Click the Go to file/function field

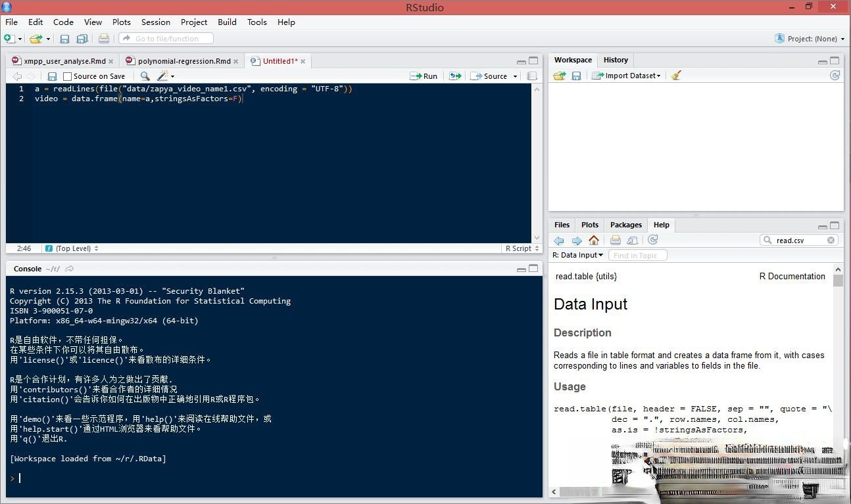click(166, 39)
